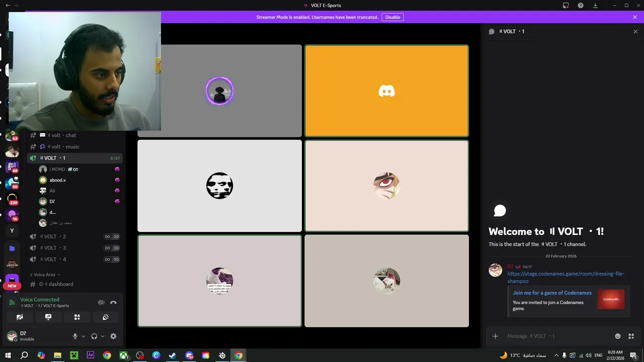Viewport: 644px width, 362px height.
Task: Open Join me for a game of Codenames
Action: [x=552, y=293]
